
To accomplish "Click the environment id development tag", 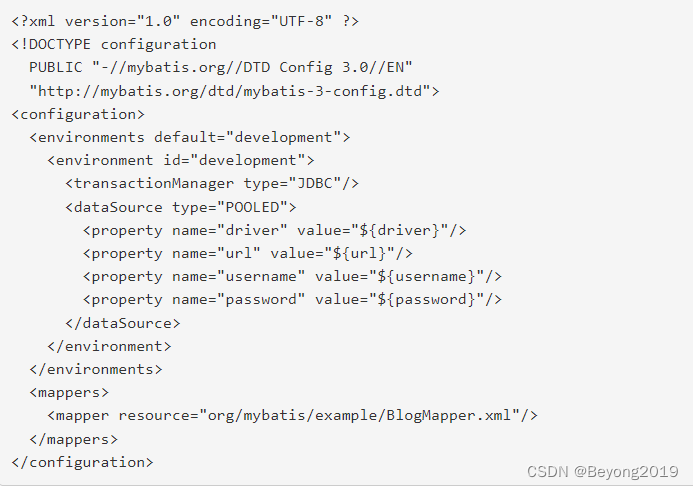I will pos(181,160).
